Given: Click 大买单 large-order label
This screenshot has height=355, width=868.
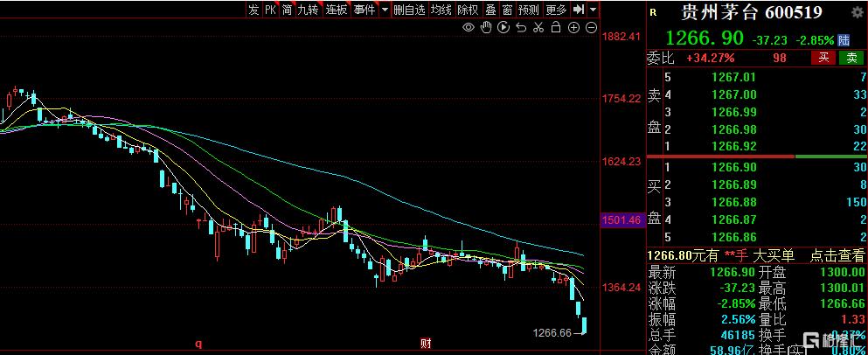Looking at the screenshot, I should tap(774, 255).
